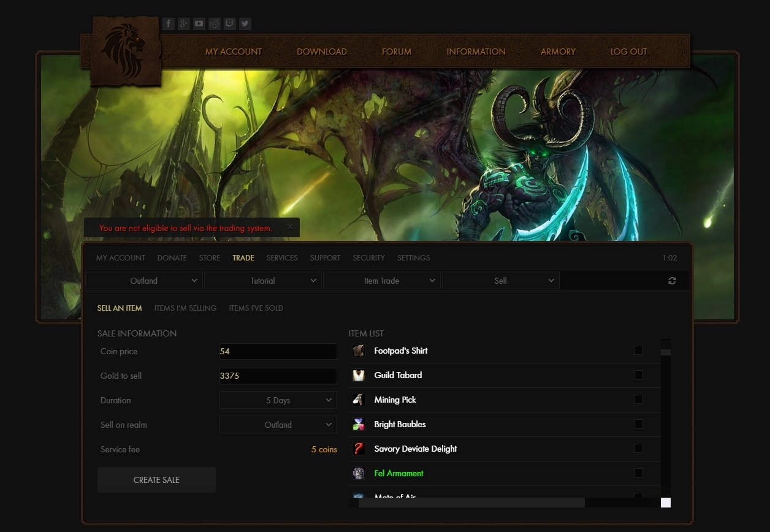
Task: Open the YouTube social icon
Action: point(199,24)
